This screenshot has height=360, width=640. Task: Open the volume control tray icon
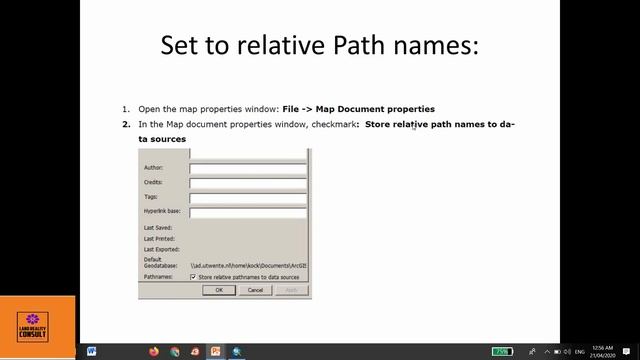pyautogui.click(x=567, y=351)
